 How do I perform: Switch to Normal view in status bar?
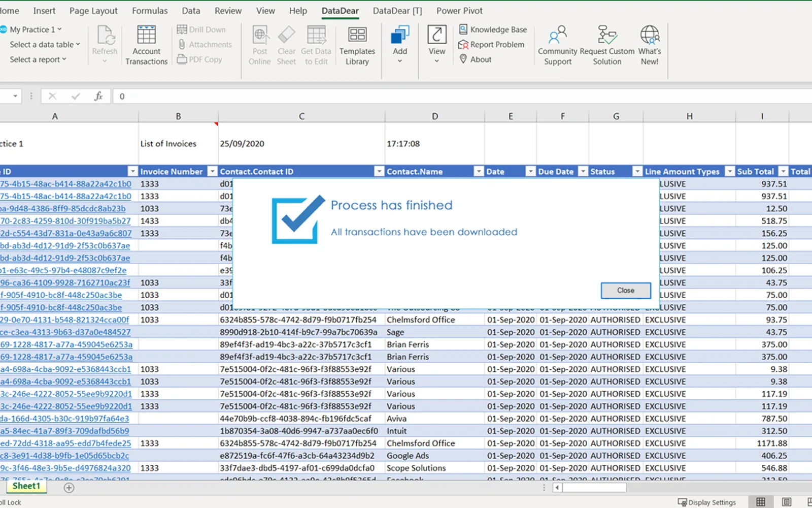(761, 502)
